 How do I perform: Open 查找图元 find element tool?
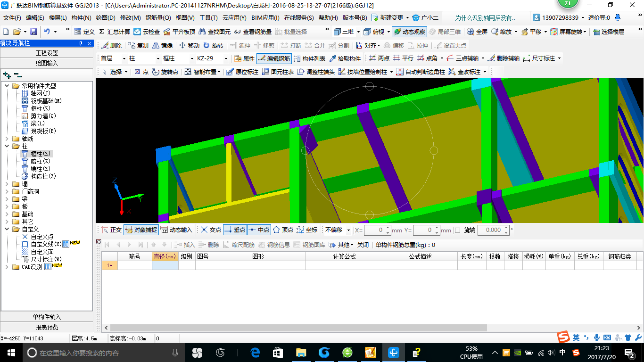(x=215, y=32)
